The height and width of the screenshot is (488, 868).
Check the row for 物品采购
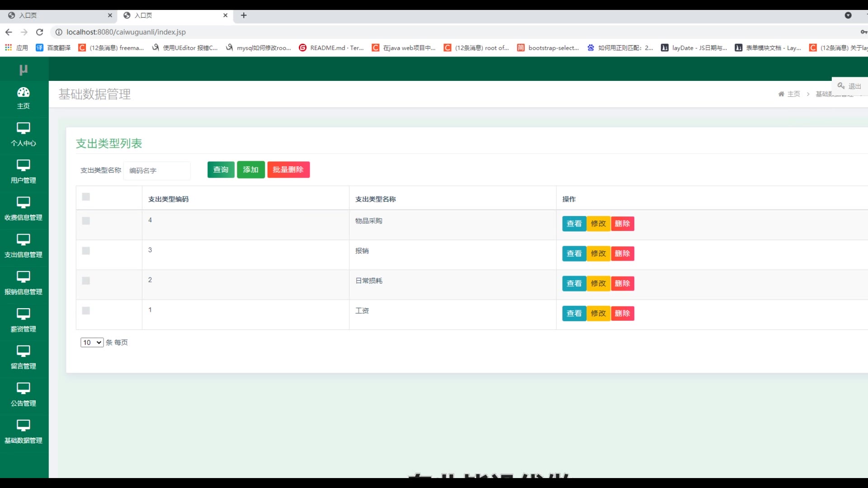[x=86, y=221]
